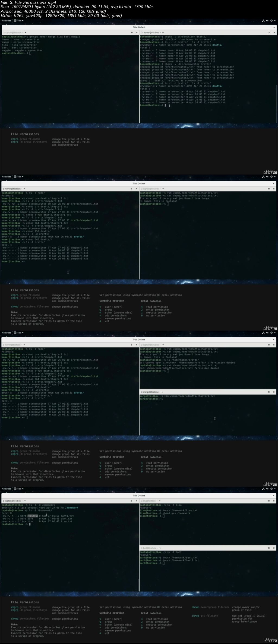Close the 3: bart@testbox pane
Viewport: 278px width, 644px height.
[x=274, y=548]
